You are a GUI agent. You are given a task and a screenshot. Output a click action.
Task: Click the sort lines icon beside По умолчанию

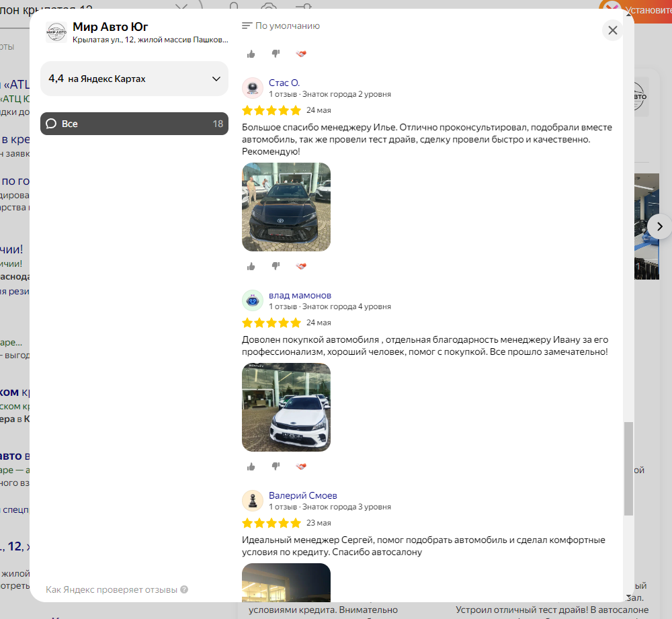pos(247,26)
